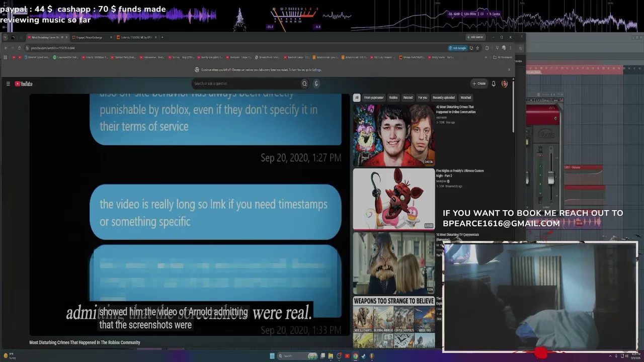The height and width of the screenshot is (362, 644).
Task: Open the 10 Most Disturbing TV Commercials title
Action: (x=457, y=236)
